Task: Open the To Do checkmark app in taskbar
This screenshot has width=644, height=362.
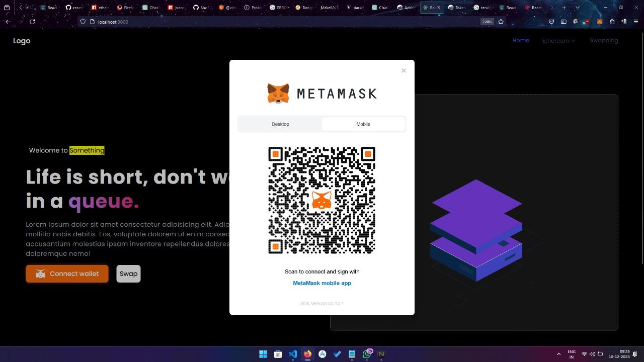Action: [x=337, y=354]
